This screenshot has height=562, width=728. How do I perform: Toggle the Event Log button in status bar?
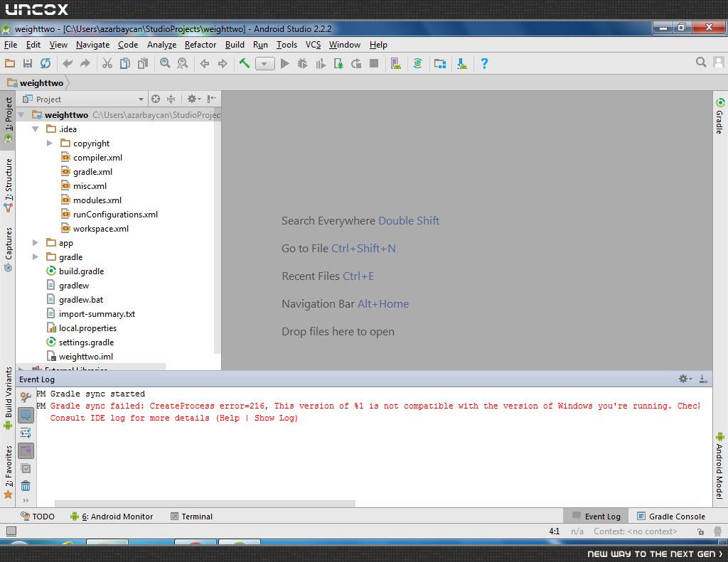pyautogui.click(x=596, y=517)
